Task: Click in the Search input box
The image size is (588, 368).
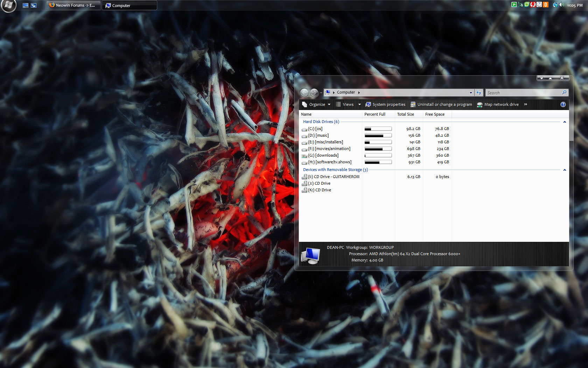Action: (x=523, y=93)
